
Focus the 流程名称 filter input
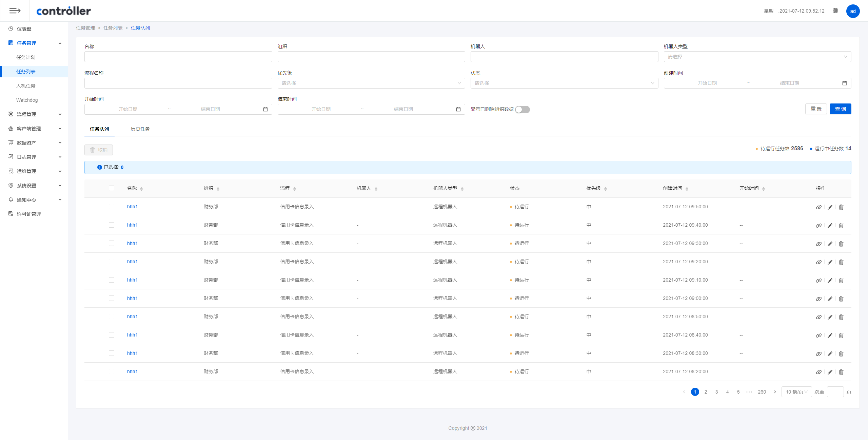tap(178, 83)
